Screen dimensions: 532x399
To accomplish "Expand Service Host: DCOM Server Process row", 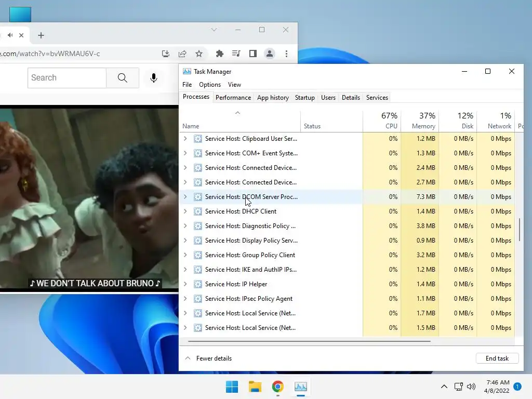I will pos(185,197).
